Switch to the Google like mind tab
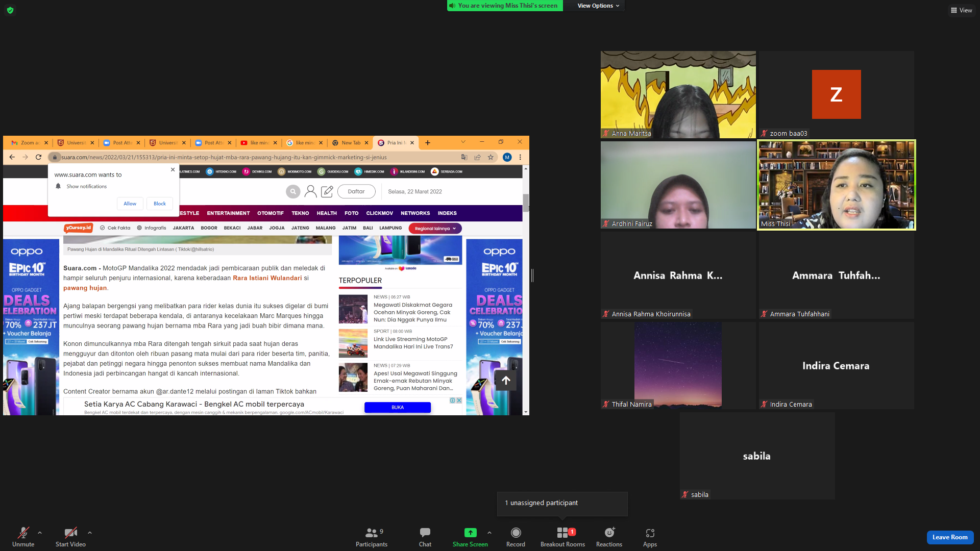The width and height of the screenshot is (980, 551). pyautogui.click(x=305, y=143)
